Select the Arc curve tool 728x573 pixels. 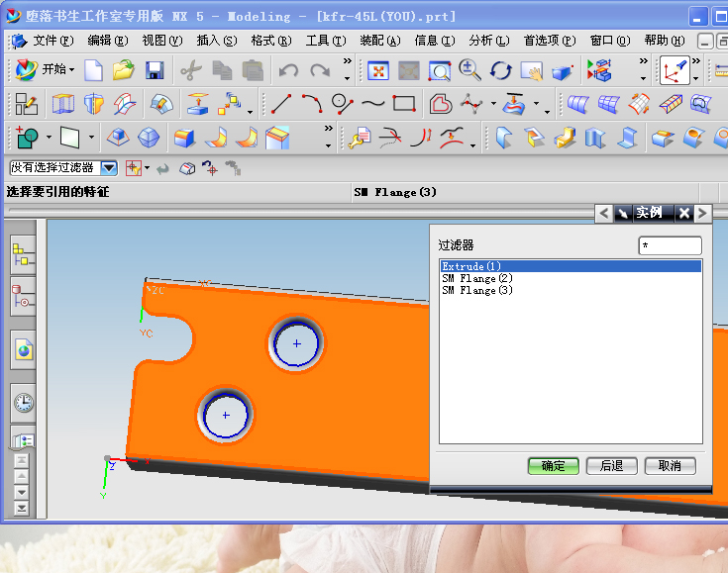pyautogui.click(x=312, y=104)
